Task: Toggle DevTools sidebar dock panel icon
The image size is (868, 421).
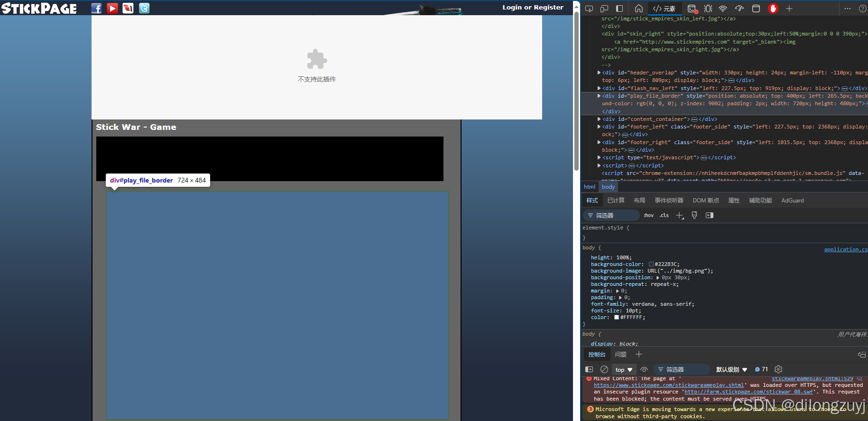Action: (619, 9)
